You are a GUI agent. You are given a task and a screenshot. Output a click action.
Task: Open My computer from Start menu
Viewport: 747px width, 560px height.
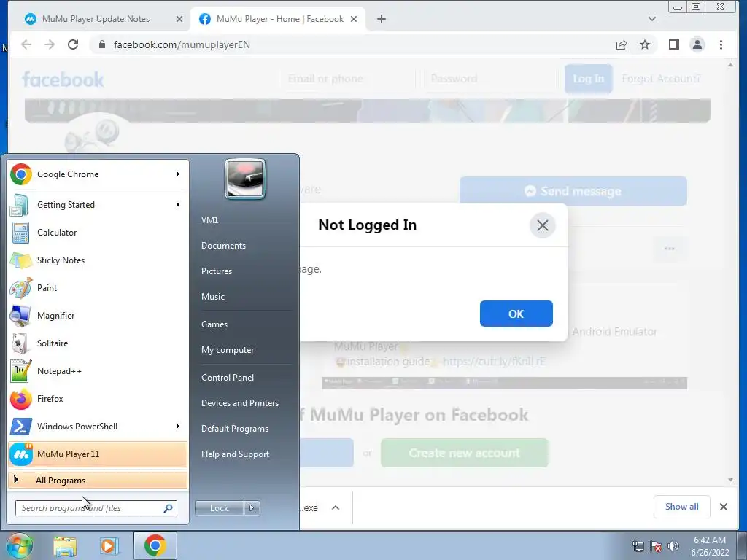coord(228,350)
